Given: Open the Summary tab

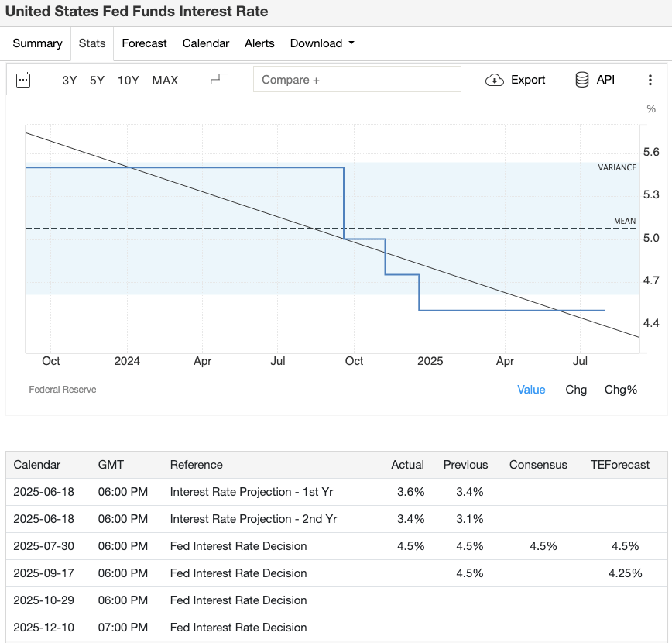Looking at the screenshot, I should pyautogui.click(x=37, y=43).
